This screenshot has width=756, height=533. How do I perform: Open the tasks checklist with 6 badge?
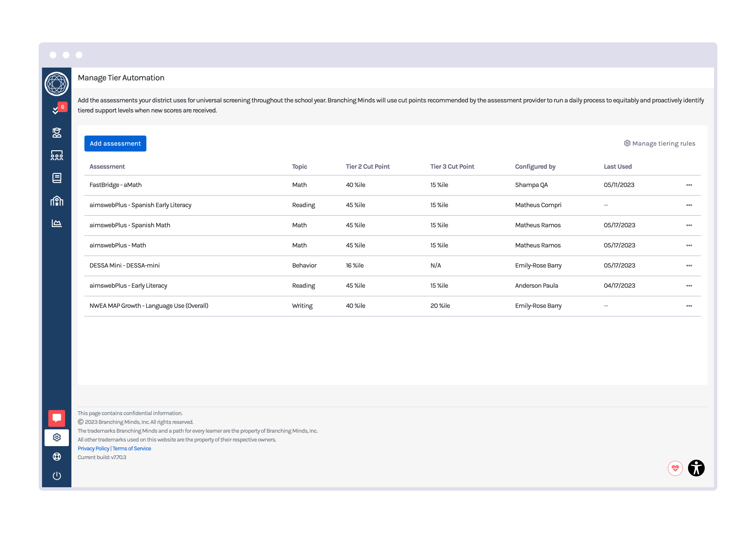[56, 110]
